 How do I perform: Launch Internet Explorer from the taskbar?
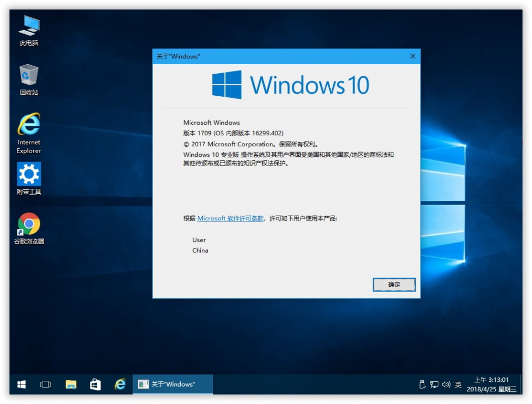coord(120,385)
